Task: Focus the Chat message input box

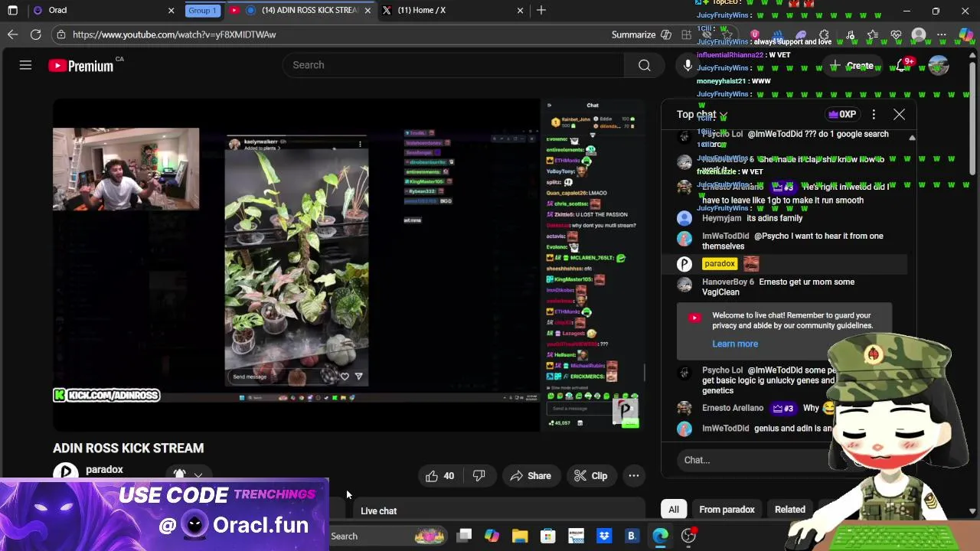Action: pyautogui.click(x=754, y=460)
